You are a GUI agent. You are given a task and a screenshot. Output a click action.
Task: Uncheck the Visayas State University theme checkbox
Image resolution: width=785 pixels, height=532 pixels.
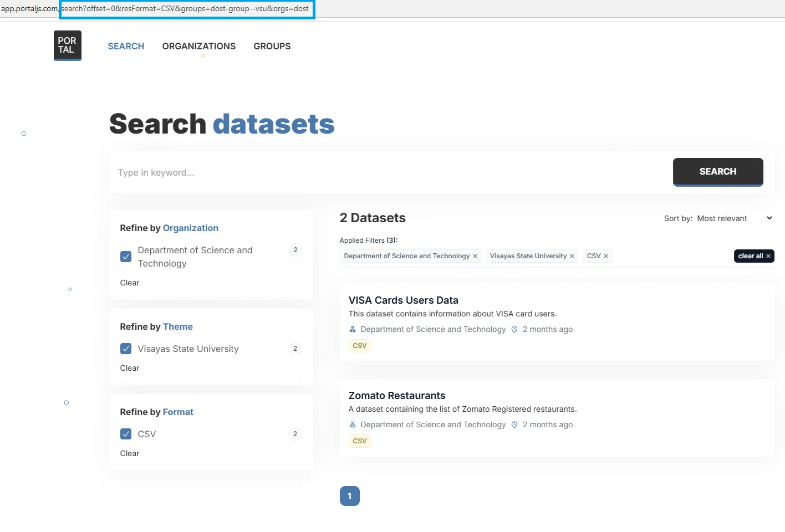pos(126,349)
